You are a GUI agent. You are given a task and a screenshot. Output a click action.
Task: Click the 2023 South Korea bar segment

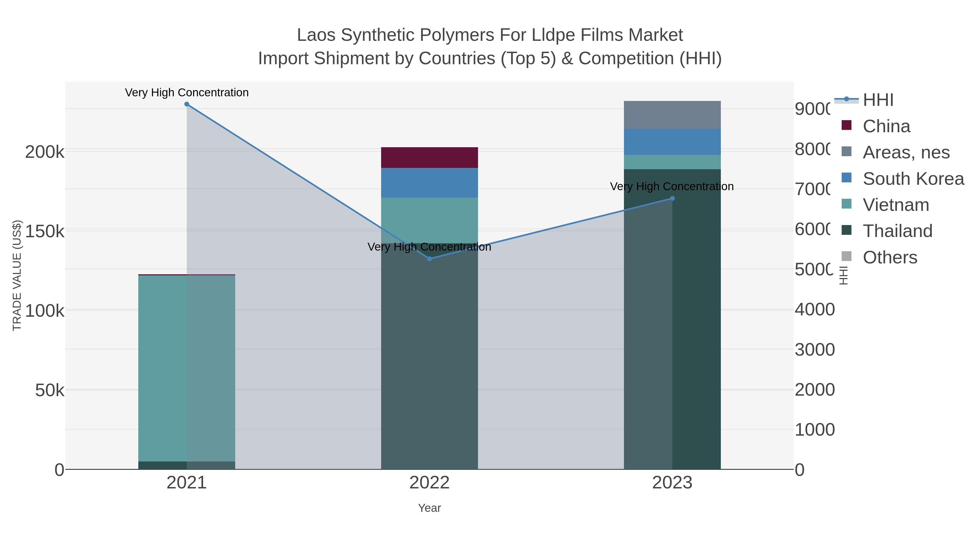point(672,142)
